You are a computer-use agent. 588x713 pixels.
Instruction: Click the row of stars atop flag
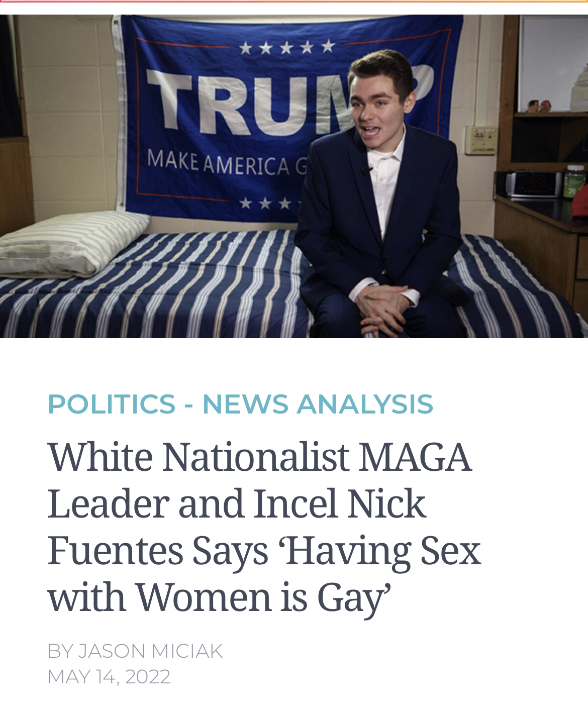[x=286, y=47]
